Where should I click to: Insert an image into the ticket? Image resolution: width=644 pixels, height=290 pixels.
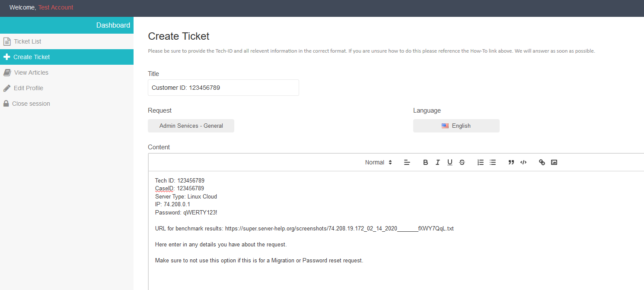point(554,162)
